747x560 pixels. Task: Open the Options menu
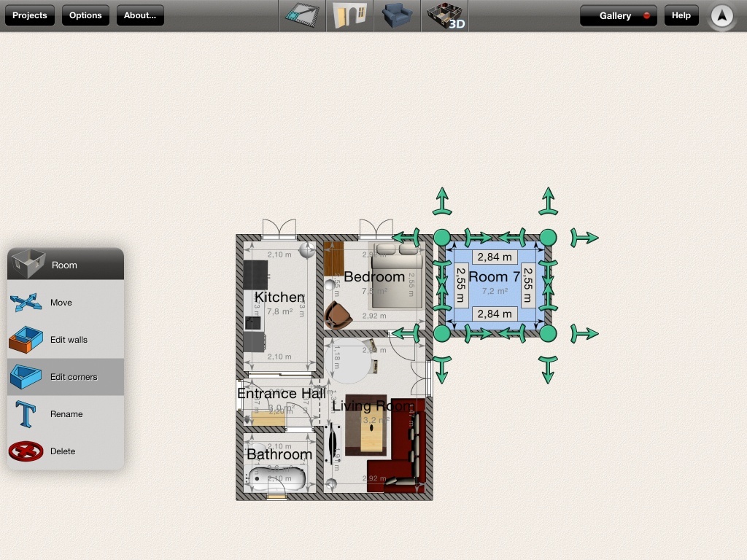(x=85, y=15)
